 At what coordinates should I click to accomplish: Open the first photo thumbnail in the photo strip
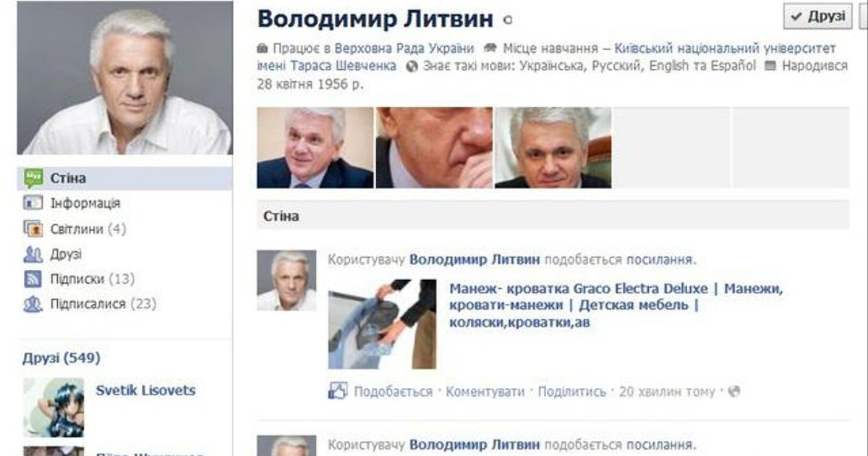tap(315, 148)
